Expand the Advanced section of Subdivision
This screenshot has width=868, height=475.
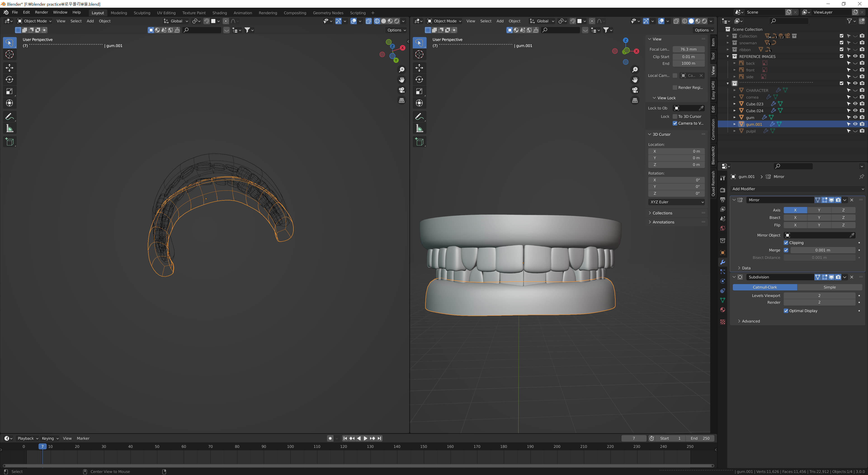tap(750, 321)
